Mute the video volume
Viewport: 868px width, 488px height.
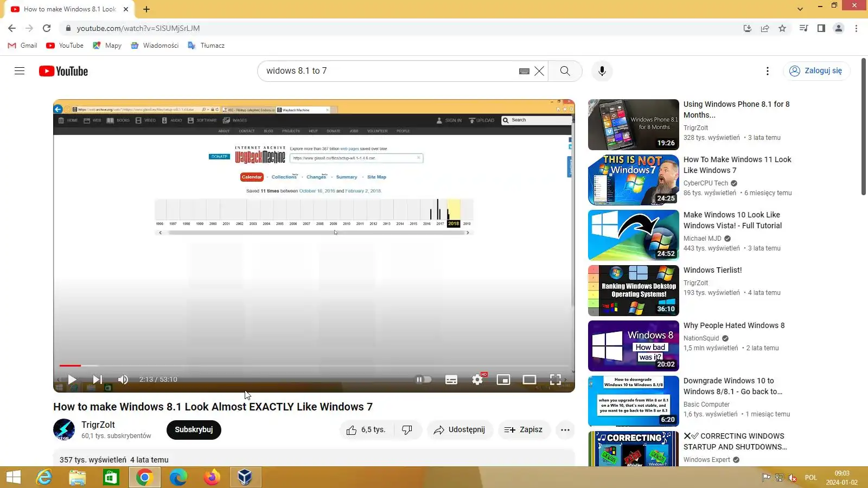click(x=123, y=380)
